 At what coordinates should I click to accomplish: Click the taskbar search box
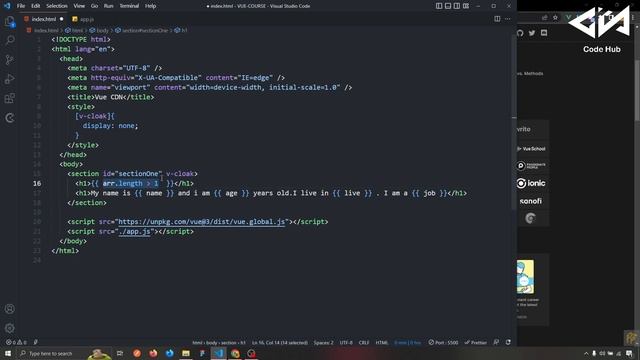[x=64, y=353]
